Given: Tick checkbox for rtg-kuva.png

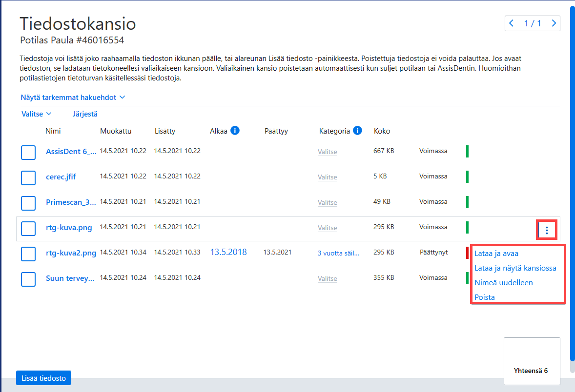Looking at the screenshot, I should tap(28, 228).
